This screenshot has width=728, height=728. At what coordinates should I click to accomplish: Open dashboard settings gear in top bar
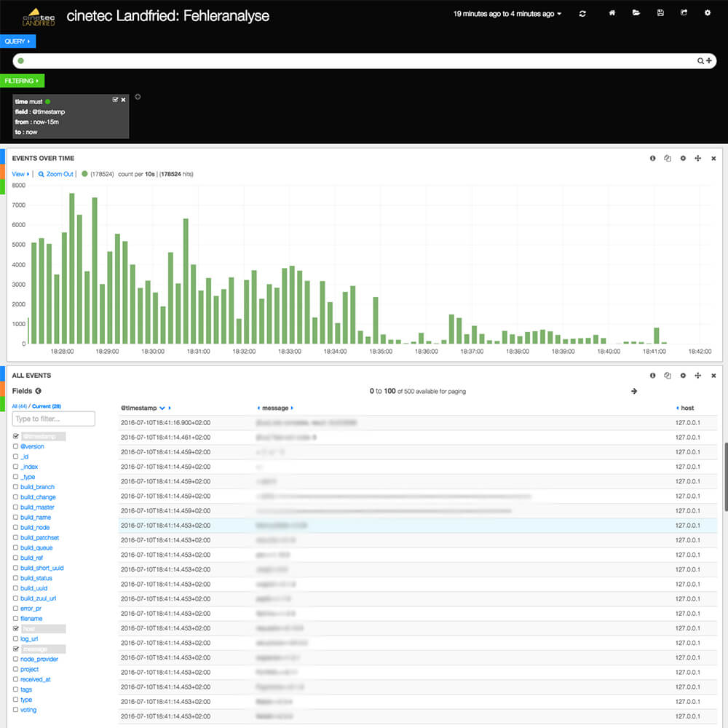[707, 13]
